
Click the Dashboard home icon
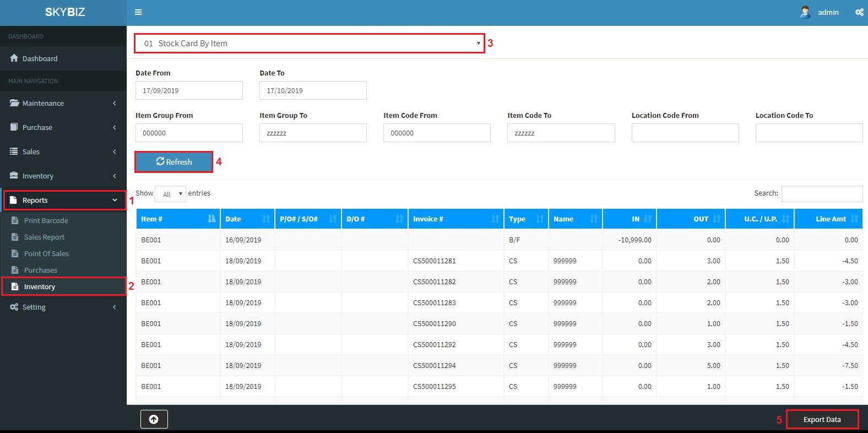pyautogui.click(x=14, y=58)
